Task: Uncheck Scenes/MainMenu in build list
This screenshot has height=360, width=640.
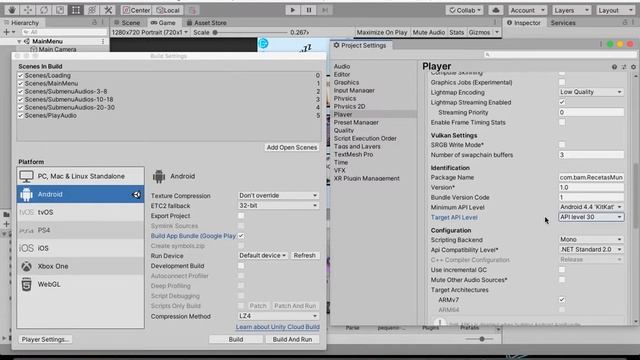Action: tap(20, 83)
